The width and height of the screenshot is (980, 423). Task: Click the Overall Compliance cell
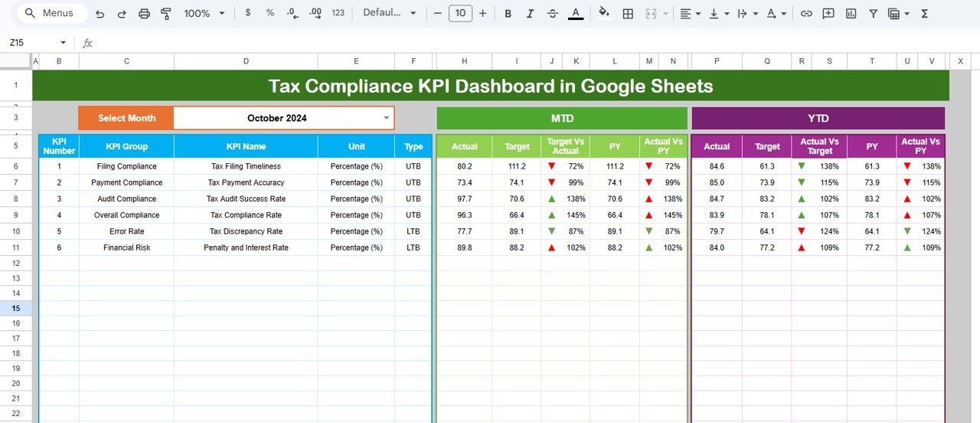(127, 215)
